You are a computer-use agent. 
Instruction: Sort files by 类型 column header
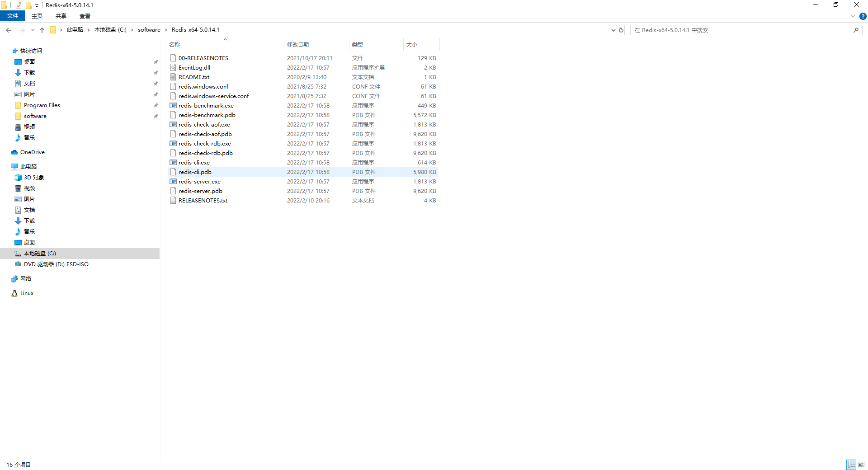376,45
